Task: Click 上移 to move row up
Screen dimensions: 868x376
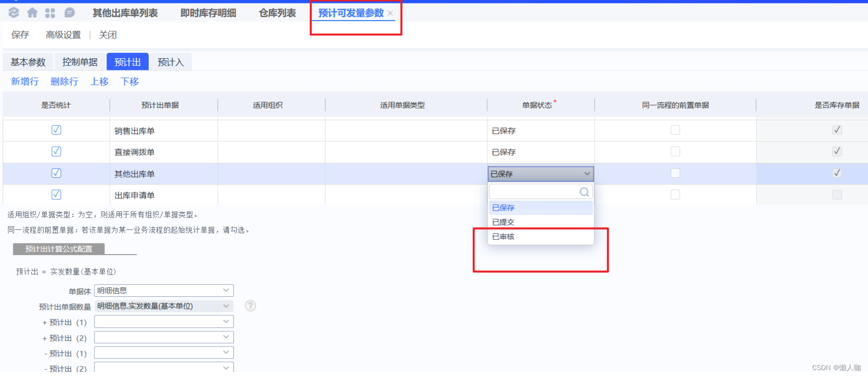Action: tap(99, 81)
